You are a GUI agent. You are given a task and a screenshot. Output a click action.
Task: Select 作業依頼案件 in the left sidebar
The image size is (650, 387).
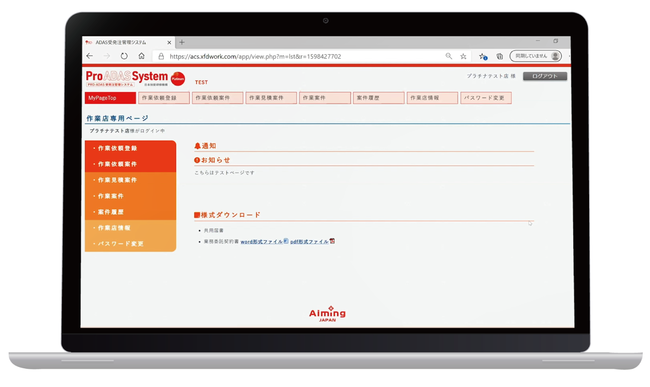130,164
